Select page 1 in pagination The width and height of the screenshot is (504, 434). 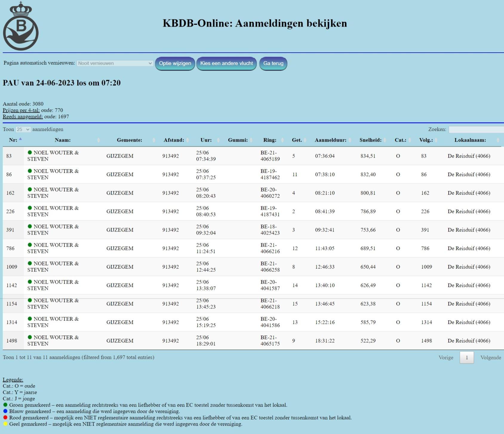click(x=467, y=357)
